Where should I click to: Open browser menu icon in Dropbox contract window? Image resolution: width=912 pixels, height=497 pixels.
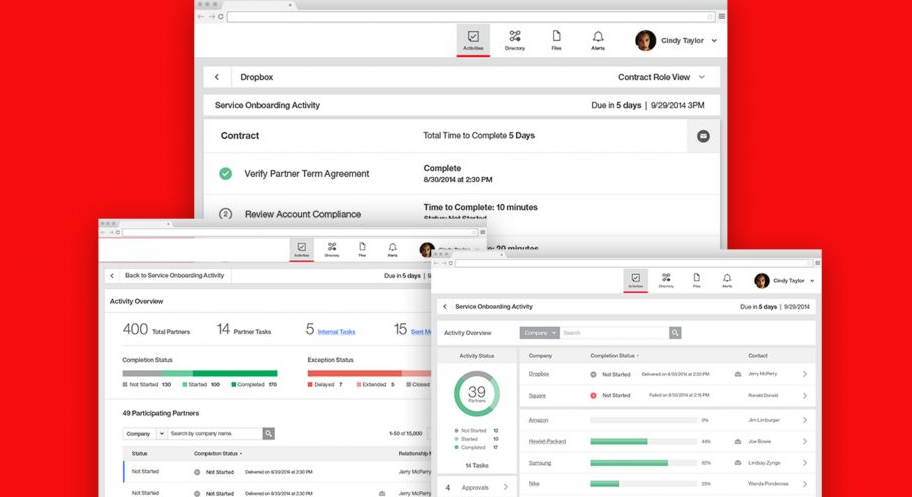pyautogui.click(x=722, y=16)
